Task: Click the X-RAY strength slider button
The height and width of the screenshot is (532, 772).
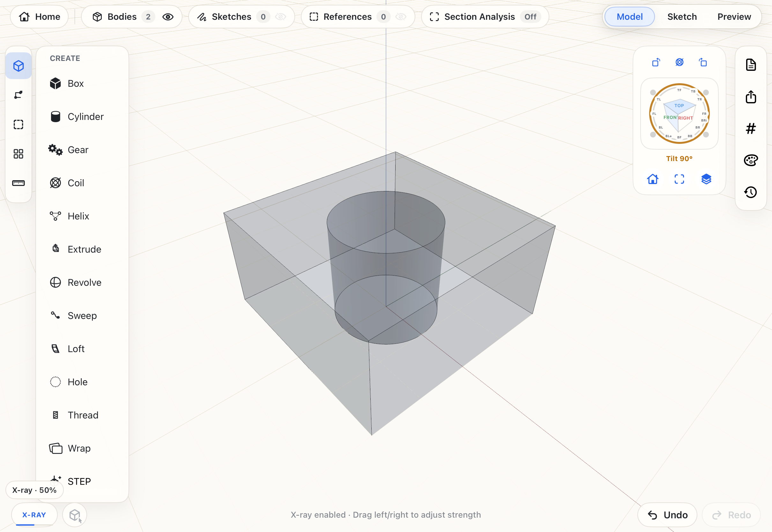Action: tap(34, 515)
